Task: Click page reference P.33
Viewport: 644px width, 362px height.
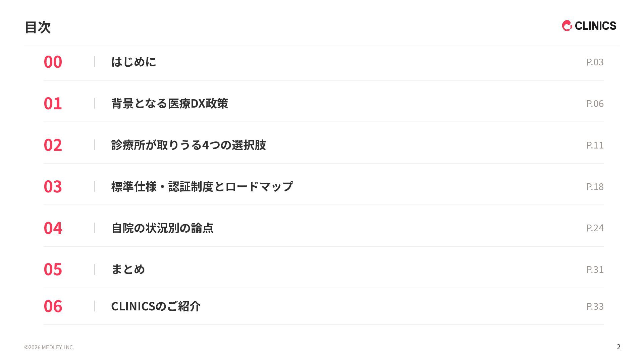Action: click(x=595, y=306)
